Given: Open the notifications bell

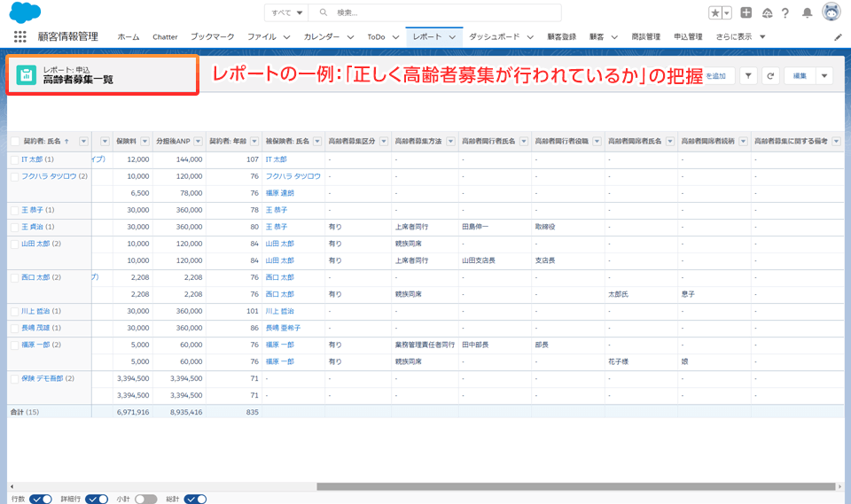Looking at the screenshot, I should coord(807,12).
